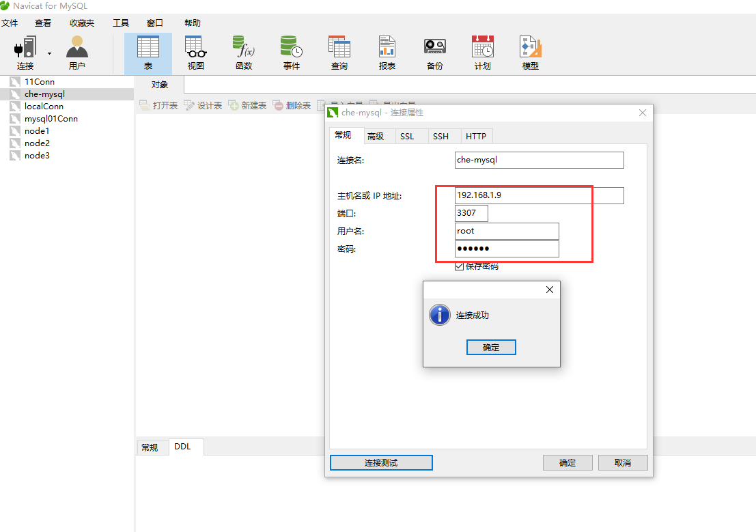Screen dimensions: 756x532
Task: Open the 事件 (Event) toolbar icon
Action: tap(292, 53)
